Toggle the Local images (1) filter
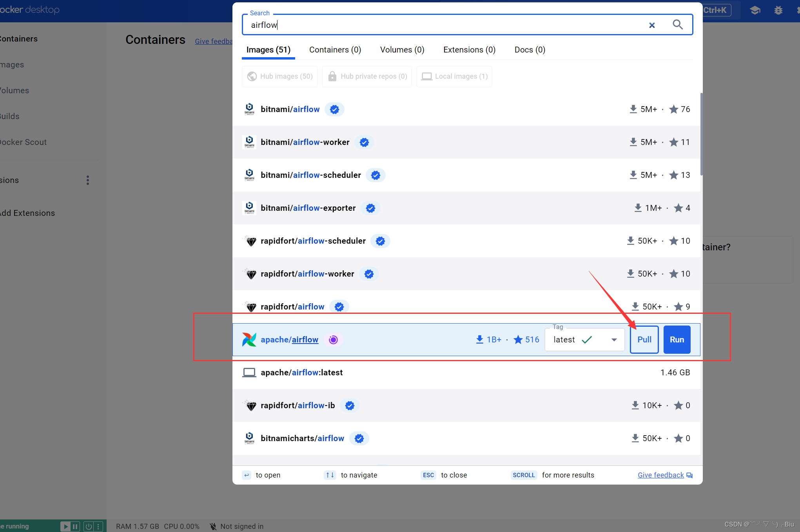 click(454, 76)
